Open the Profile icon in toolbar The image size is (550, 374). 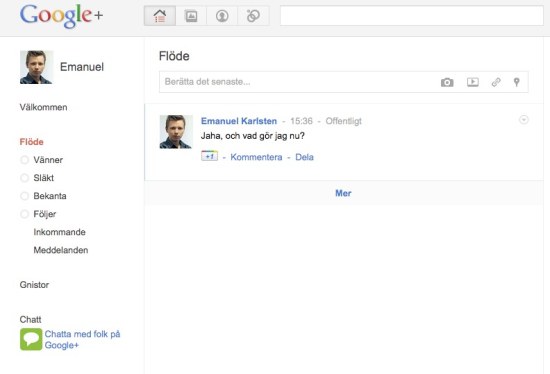(222, 16)
